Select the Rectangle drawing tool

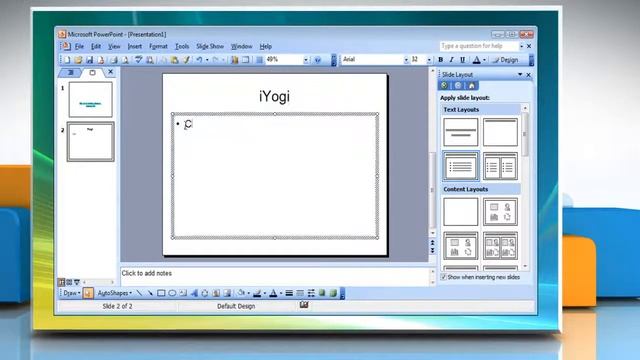pyautogui.click(x=161, y=293)
